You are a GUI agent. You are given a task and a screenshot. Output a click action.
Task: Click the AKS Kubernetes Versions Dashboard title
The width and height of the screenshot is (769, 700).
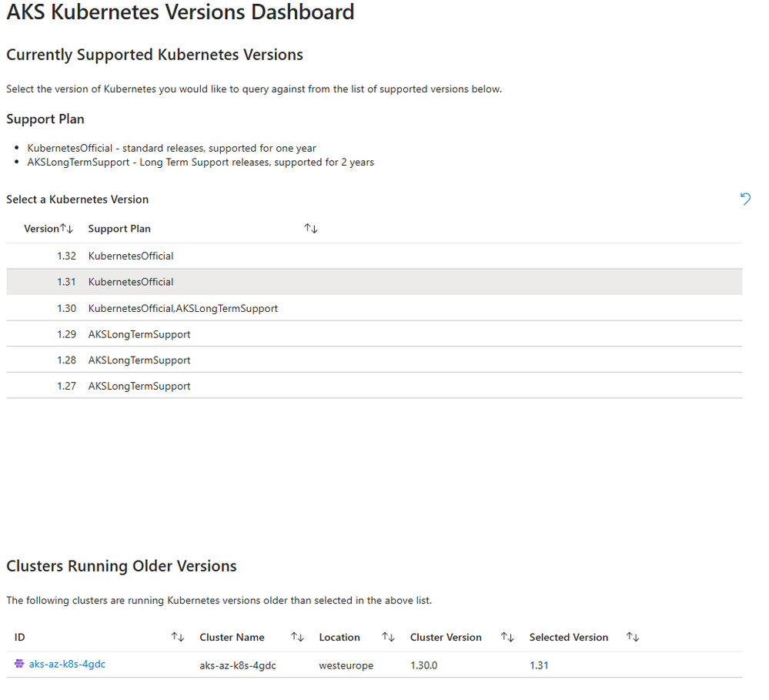pos(180,12)
